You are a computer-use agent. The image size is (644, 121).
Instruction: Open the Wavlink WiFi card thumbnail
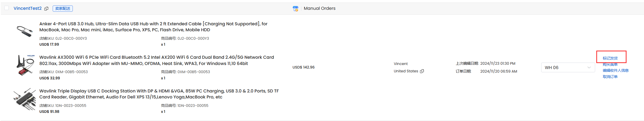coord(25,65)
